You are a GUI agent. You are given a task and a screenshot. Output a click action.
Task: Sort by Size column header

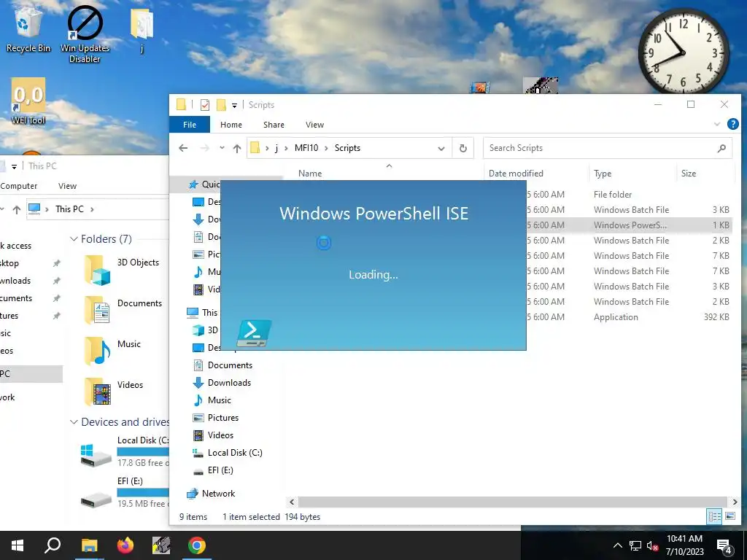pyautogui.click(x=689, y=174)
